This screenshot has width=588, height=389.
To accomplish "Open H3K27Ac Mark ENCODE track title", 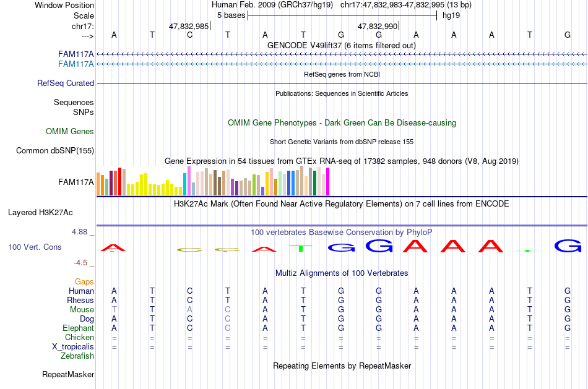I will tap(342, 204).
